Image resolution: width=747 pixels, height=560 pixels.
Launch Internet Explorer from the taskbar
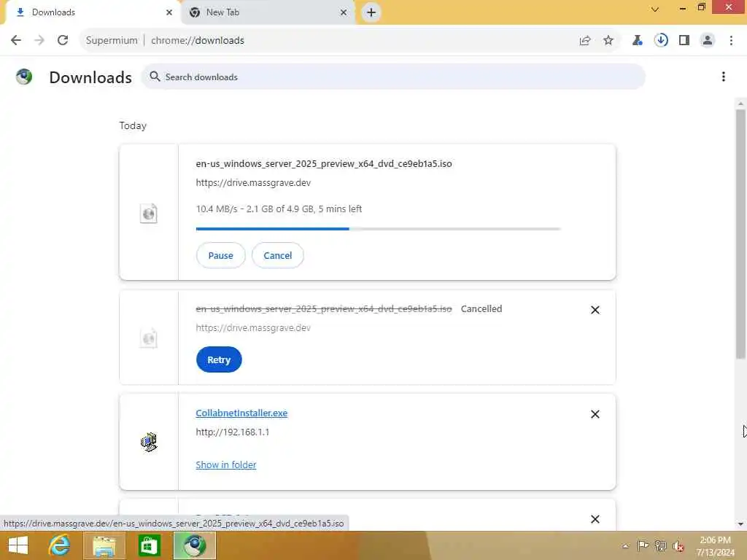[60, 545]
